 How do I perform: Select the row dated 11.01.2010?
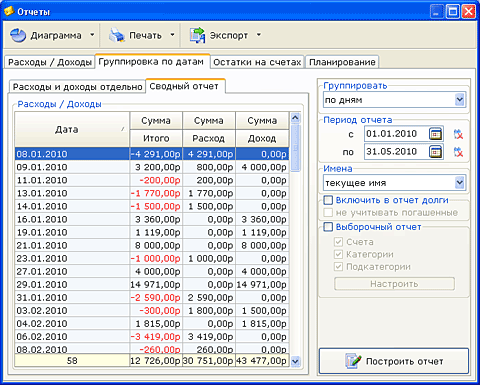(x=152, y=180)
